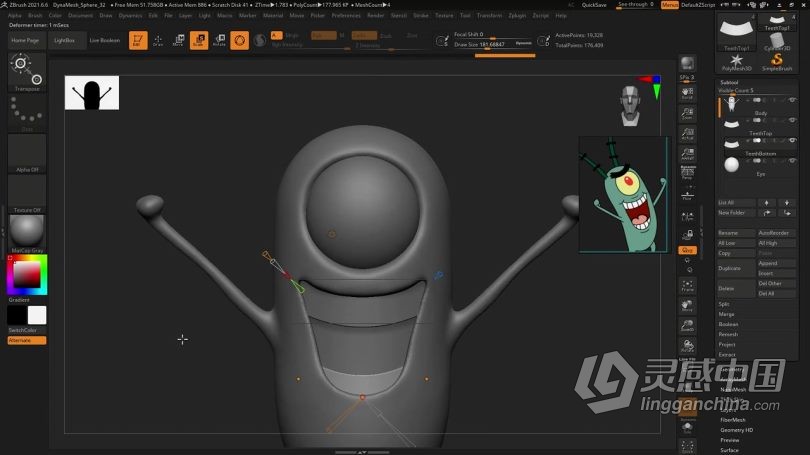The image size is (810, 455).
Task: Pick a color in the color picker square
Action: click(x=27, y=275)
